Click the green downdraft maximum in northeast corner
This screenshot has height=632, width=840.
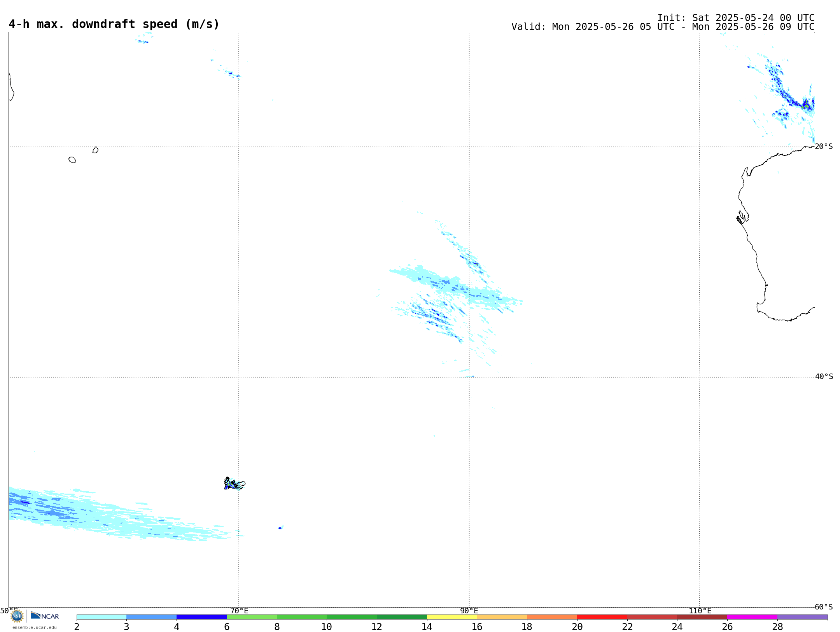pyautogui.click(x=807, y=105)
